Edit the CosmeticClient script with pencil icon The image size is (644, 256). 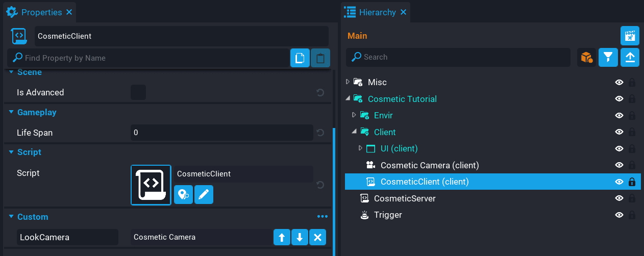[204, 194]
